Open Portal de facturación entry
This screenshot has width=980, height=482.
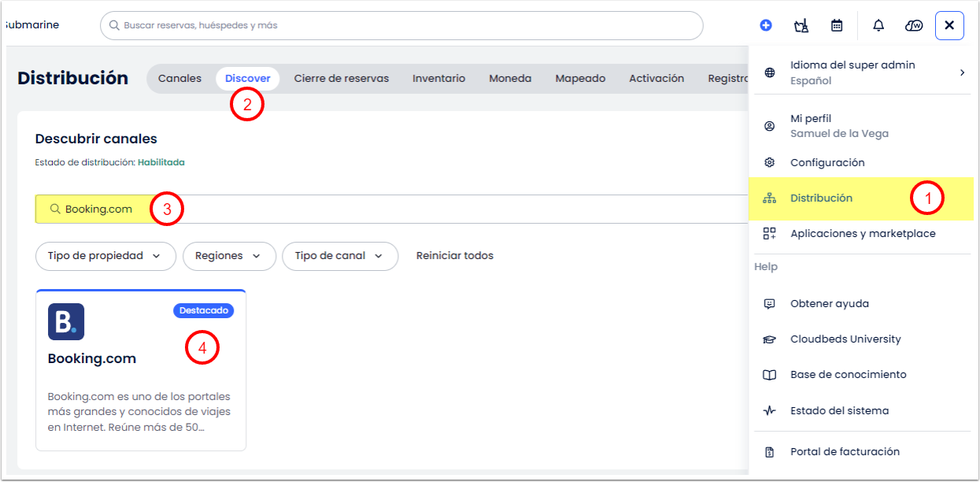862,452
